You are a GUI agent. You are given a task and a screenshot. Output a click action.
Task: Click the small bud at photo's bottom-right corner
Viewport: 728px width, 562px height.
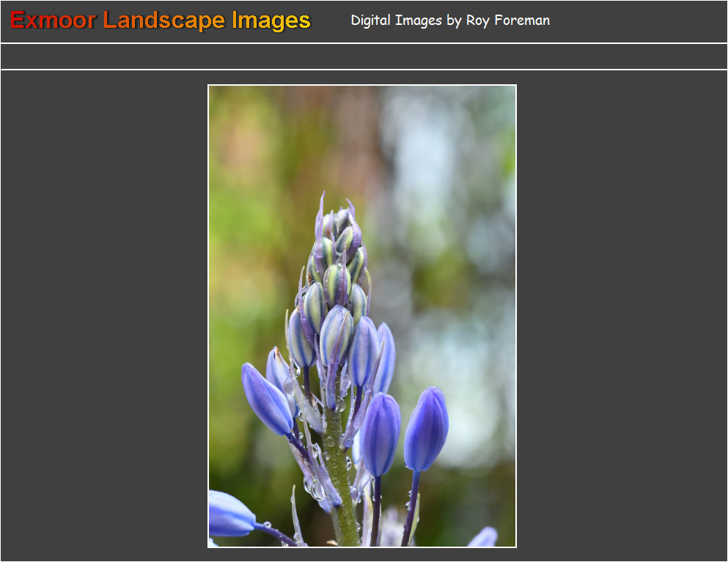(484, 538)
